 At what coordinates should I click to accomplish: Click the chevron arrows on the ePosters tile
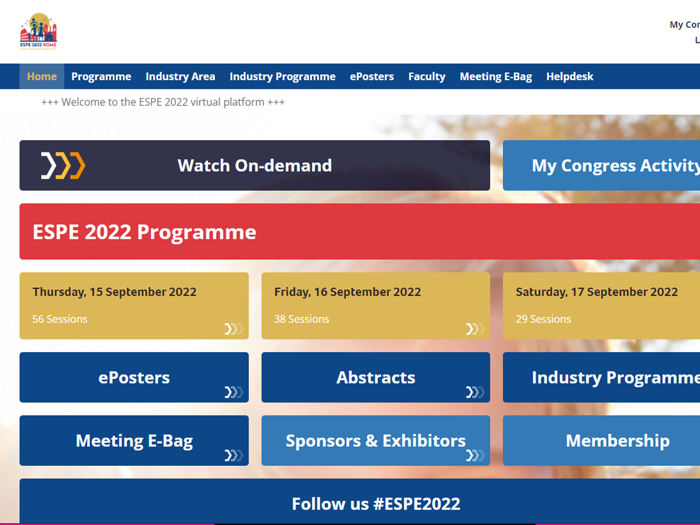pyautogui.click(x=233, y=392)
